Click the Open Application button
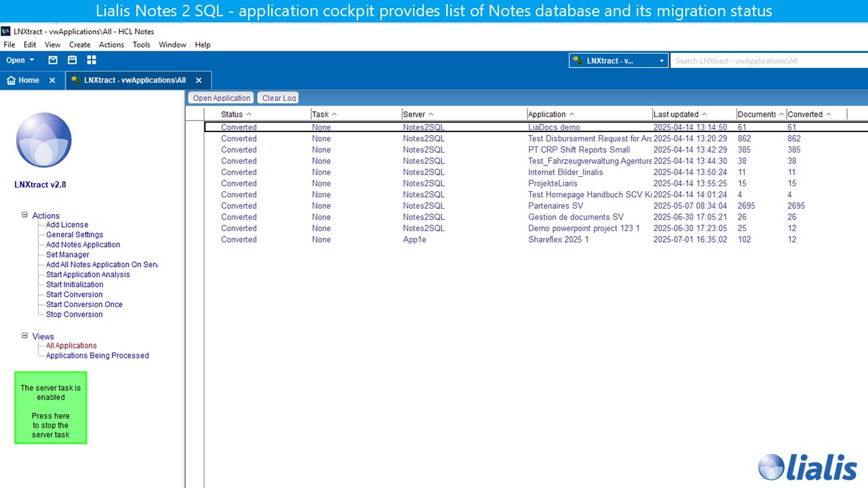 pos(221,98)
